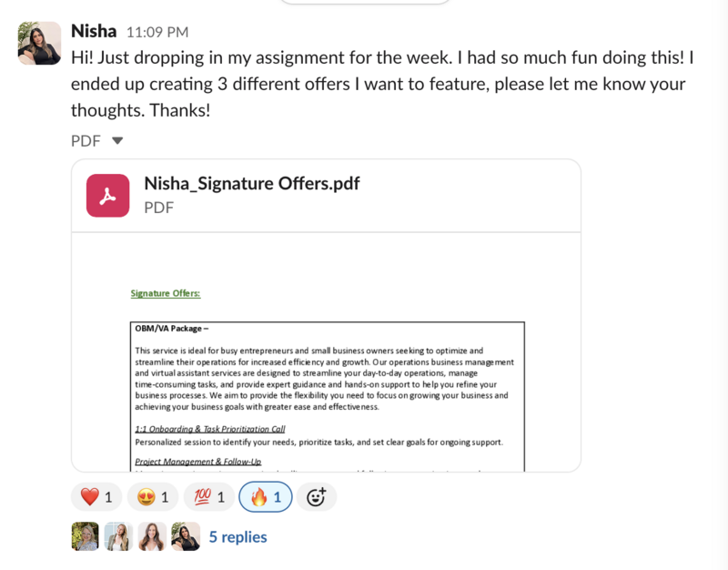The width and height of the screenshot is (728, 570).
Task: Click the message text from Nisha
Action: [382, 84]
